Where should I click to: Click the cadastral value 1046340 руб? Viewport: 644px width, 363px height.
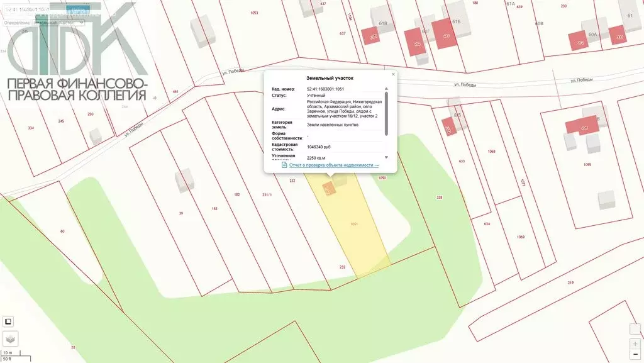[x=319, y=147]
